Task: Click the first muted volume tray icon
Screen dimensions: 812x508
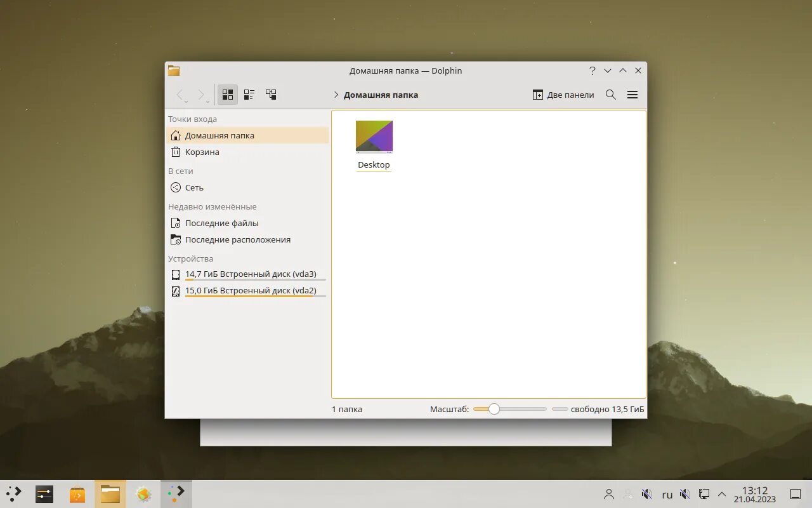Action: coord(647,494)
